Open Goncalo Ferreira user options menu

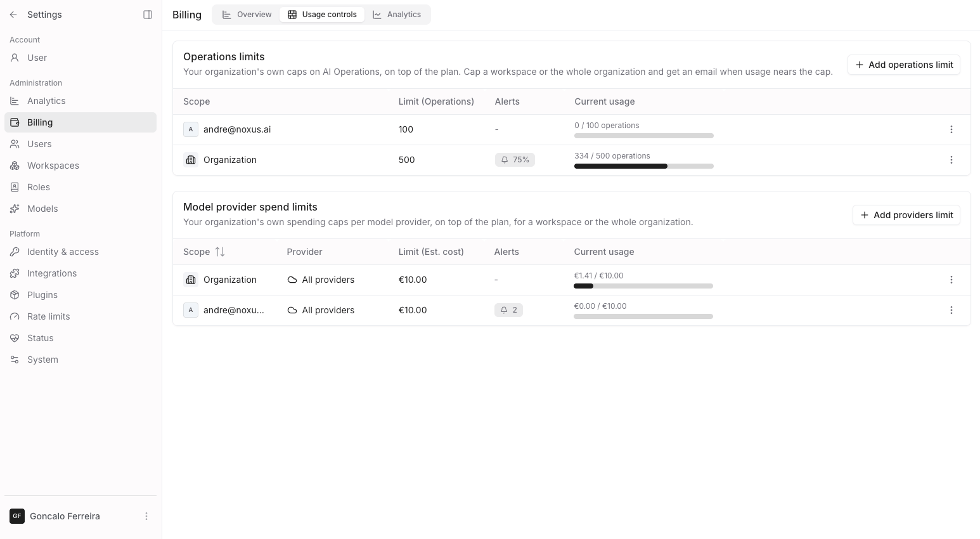click(146, 516)
